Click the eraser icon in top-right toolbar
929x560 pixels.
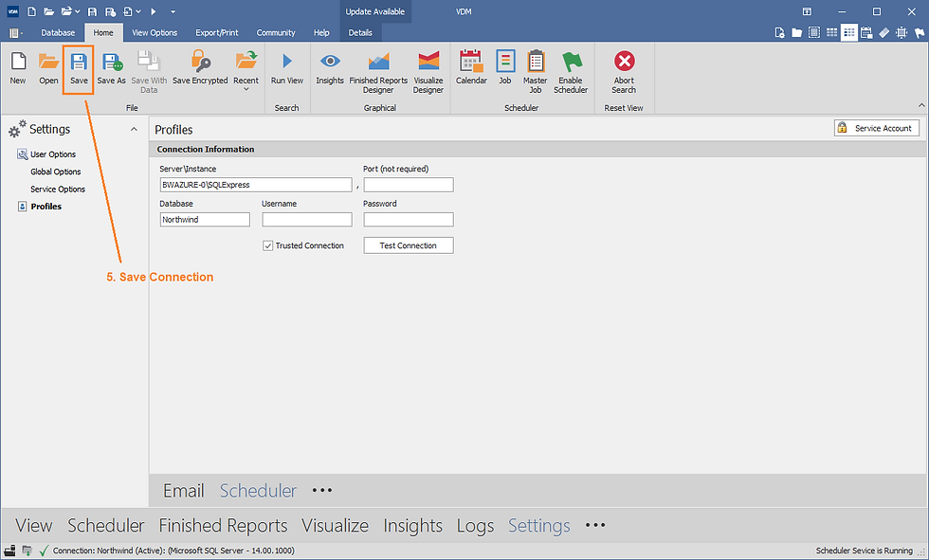pyautogui.click(x=883, y=33)
